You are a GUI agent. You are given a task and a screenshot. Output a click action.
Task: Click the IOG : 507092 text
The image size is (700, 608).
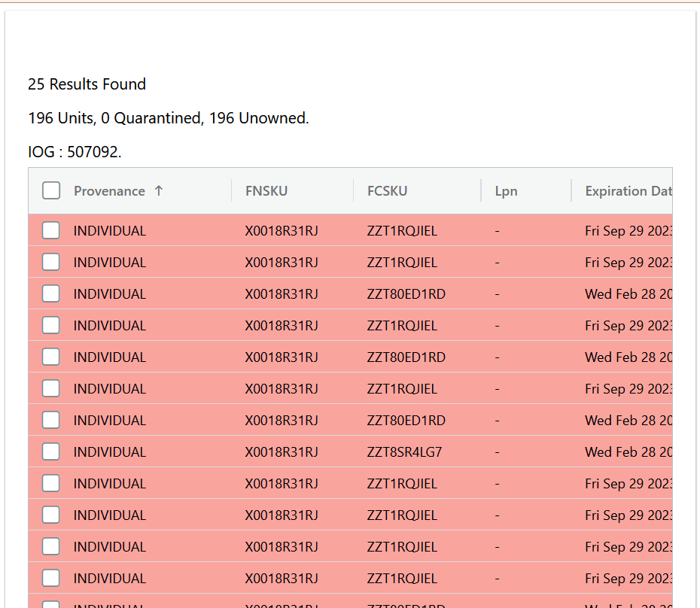[x=75, y=152]
